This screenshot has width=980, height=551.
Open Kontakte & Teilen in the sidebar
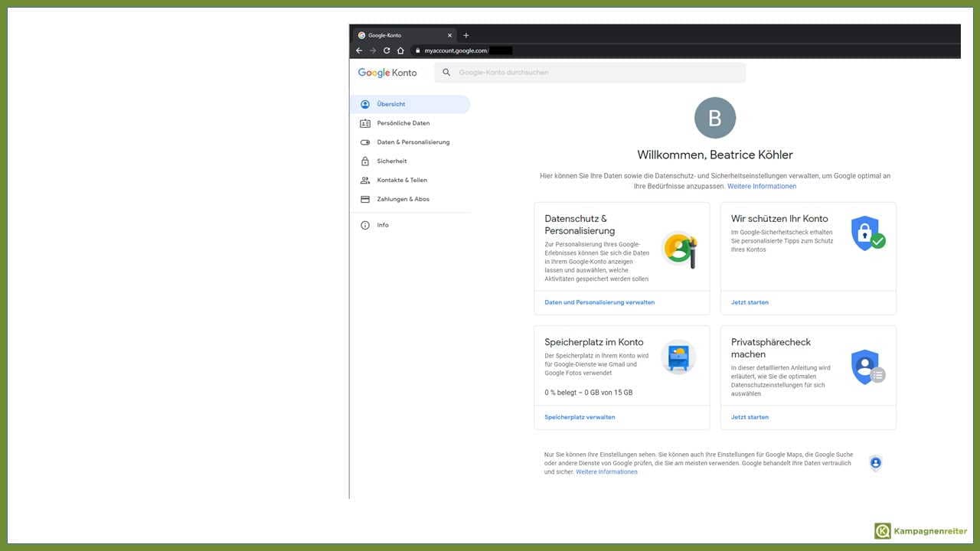click(410, 181)
